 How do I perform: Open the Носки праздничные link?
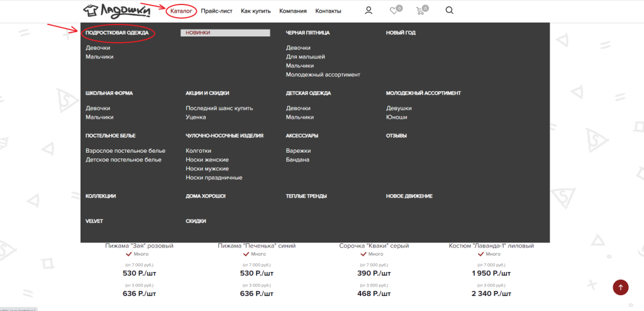coord(214,178)
